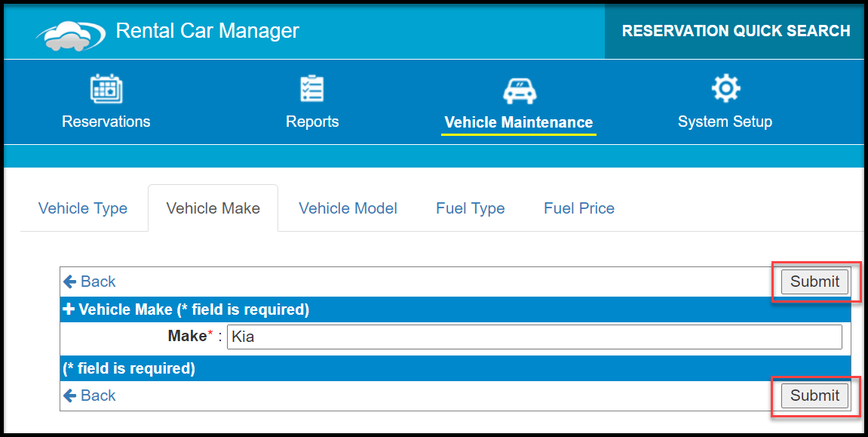Click the plus icon beside Vehicle Make header
The height and width of the screenshot is (437, 868).
pyautogui.click(x=69, y=309)
